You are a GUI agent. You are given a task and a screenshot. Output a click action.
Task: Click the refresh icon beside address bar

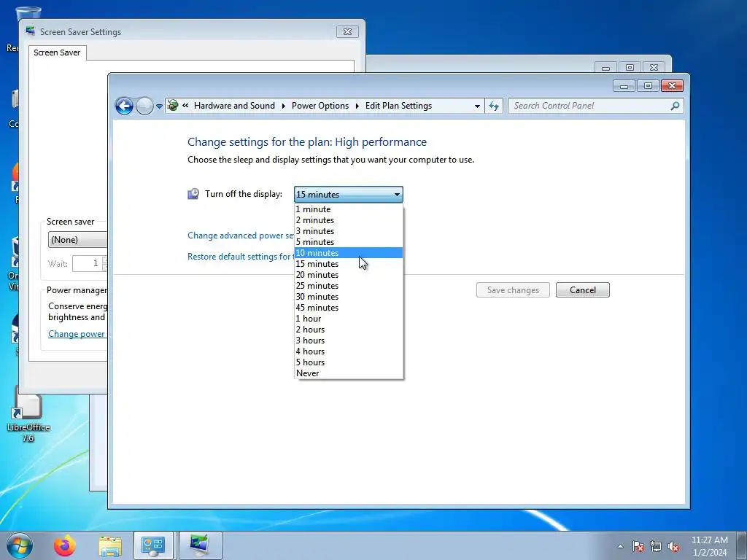(494, 106)
